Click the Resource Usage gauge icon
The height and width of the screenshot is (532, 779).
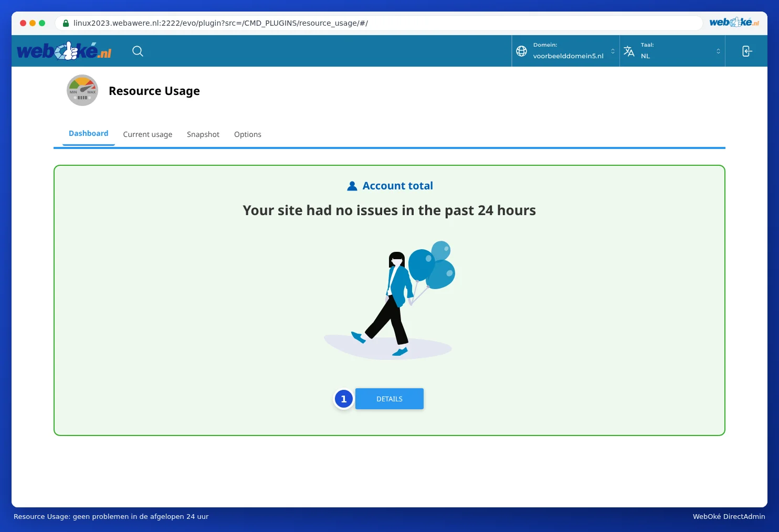(82, 90)
